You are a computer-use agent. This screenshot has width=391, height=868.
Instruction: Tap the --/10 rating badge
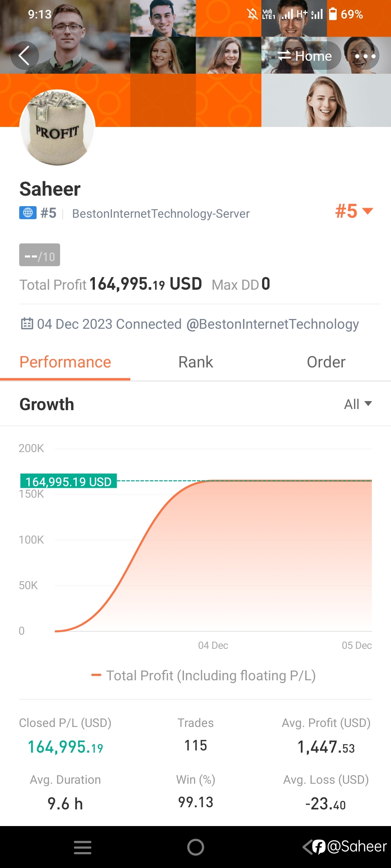pos(39,255)
